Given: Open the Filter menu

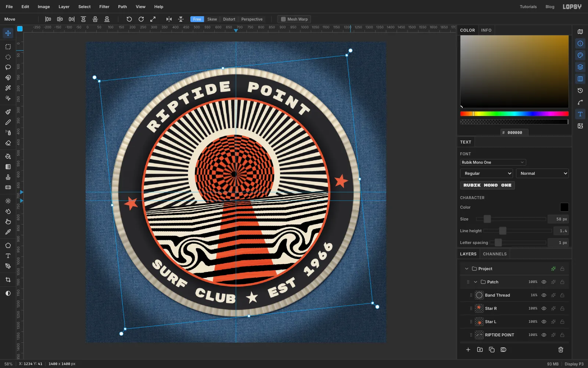Looking at the screenshot, I should [x=104, y=7].
